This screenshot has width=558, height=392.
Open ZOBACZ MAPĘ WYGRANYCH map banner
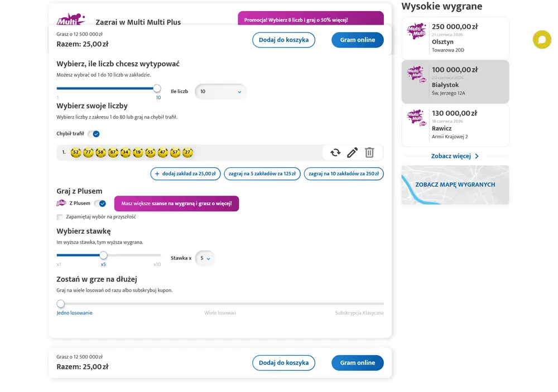click(455, 185)
